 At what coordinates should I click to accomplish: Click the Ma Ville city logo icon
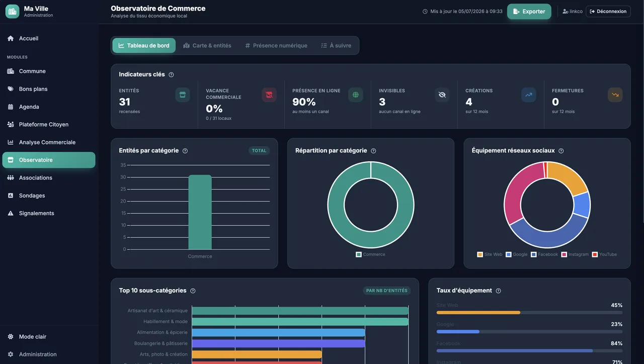click(12, 12)
